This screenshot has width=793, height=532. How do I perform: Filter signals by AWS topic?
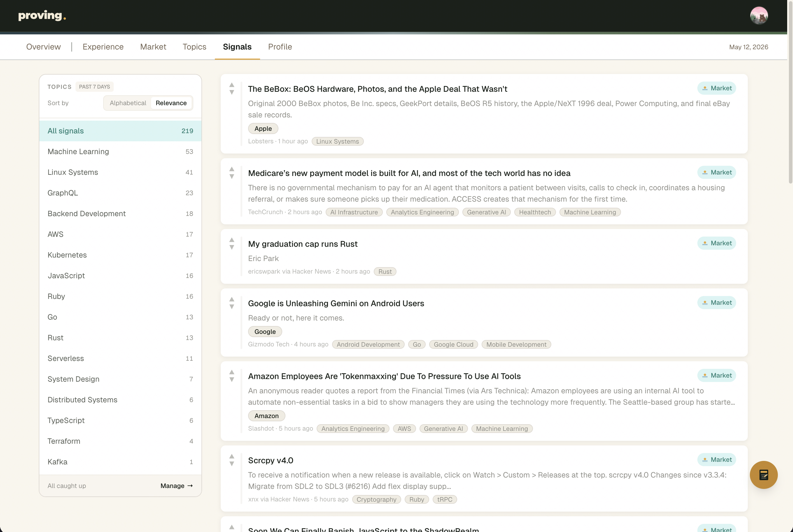(x=120, y=235)
